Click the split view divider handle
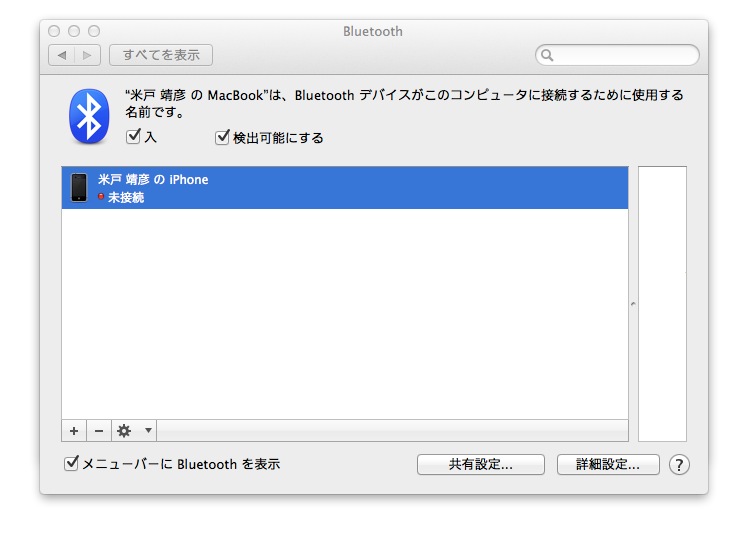Screen dimensions: 748x554 [x=633, y=303]
